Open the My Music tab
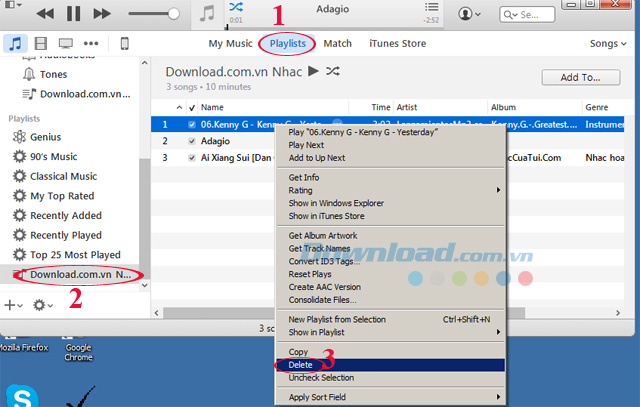 pyautogui.click(x=231, y=43)
